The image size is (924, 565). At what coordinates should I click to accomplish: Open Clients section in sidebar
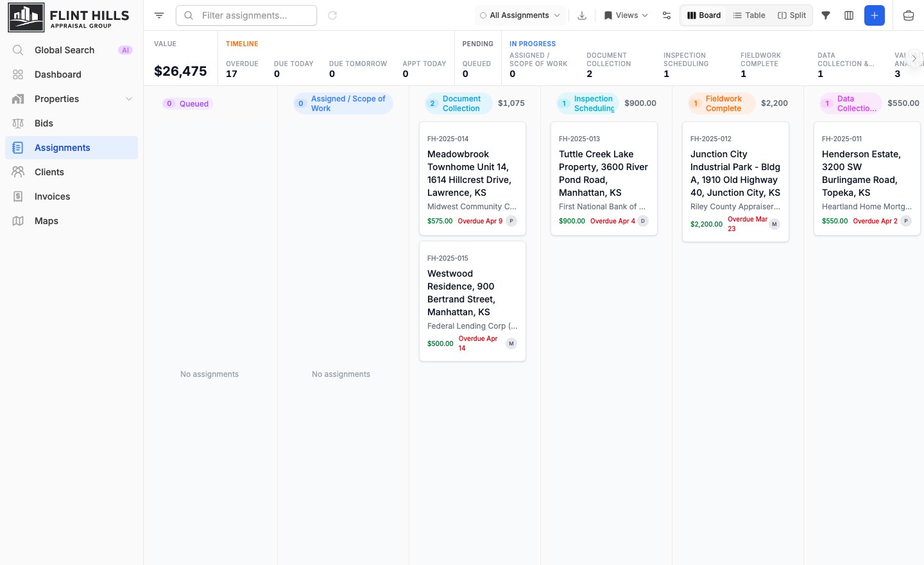pos(71,172)
